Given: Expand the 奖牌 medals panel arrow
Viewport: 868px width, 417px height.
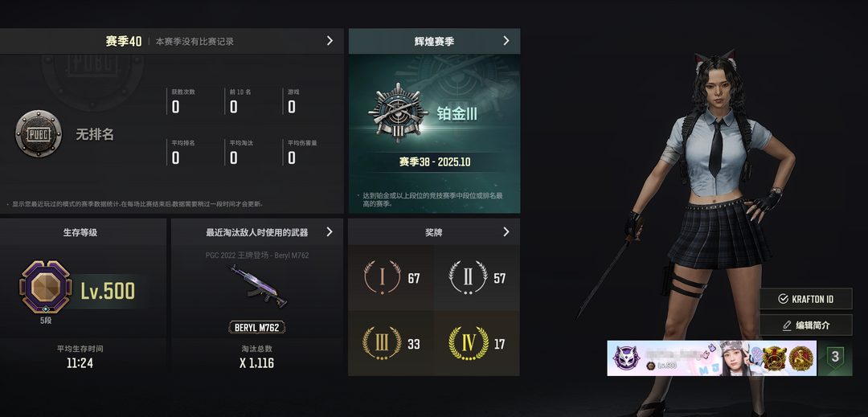Looking at the screenshot, I should click(x=506, y=231).
